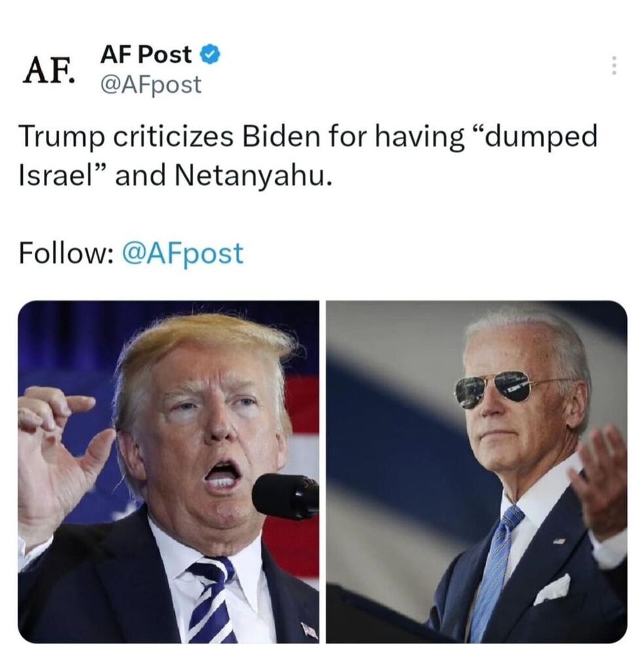Open the left photo of speaker at microphone
Viewport: 644px width, 671px height.
[168, 472]
